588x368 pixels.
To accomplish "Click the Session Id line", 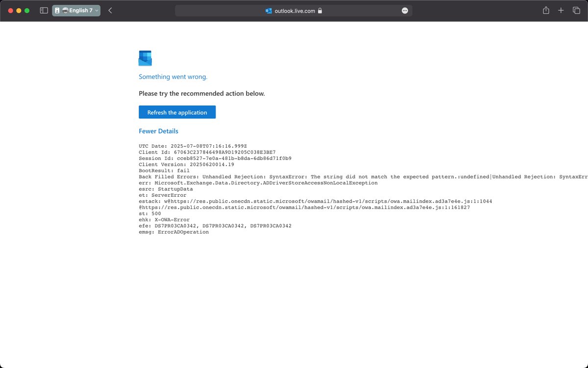I will (215, 158).
